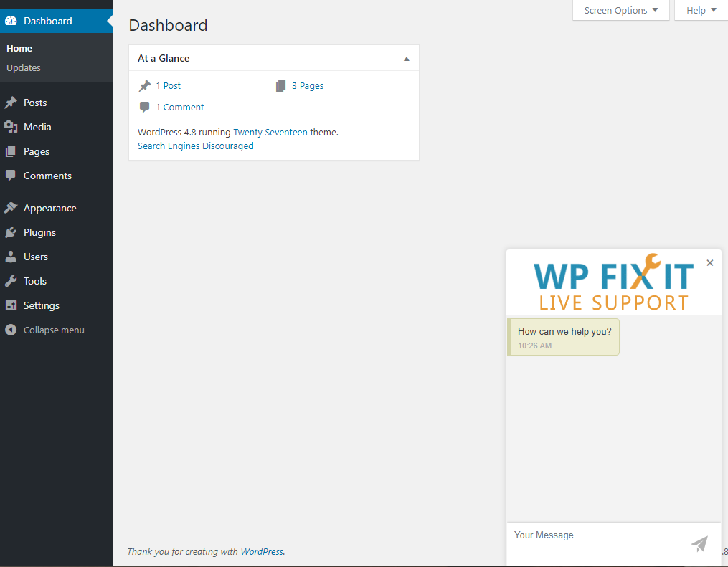The height and width of the screenshot is (567, 728).
Task: Open the WordPress footer link
Action: pos(262,551)
